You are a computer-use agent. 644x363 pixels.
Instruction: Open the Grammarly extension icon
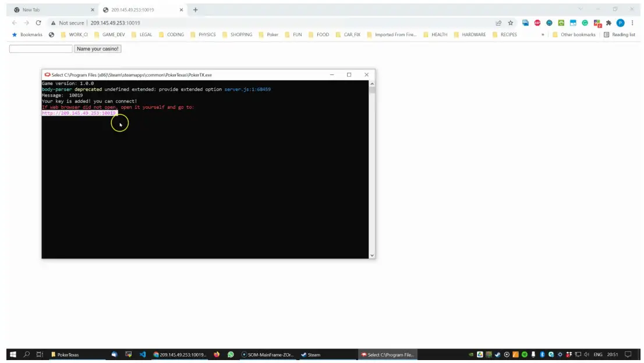coord(585,23)
